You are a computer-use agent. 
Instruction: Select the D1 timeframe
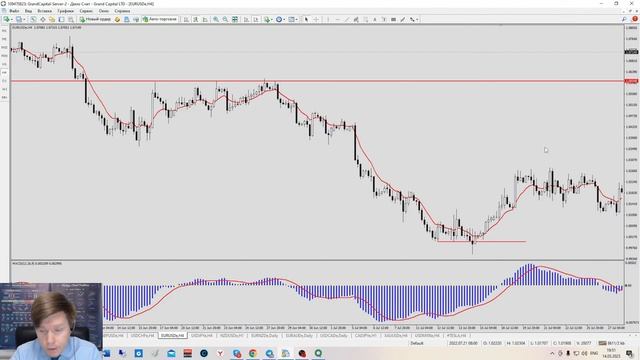4,81
